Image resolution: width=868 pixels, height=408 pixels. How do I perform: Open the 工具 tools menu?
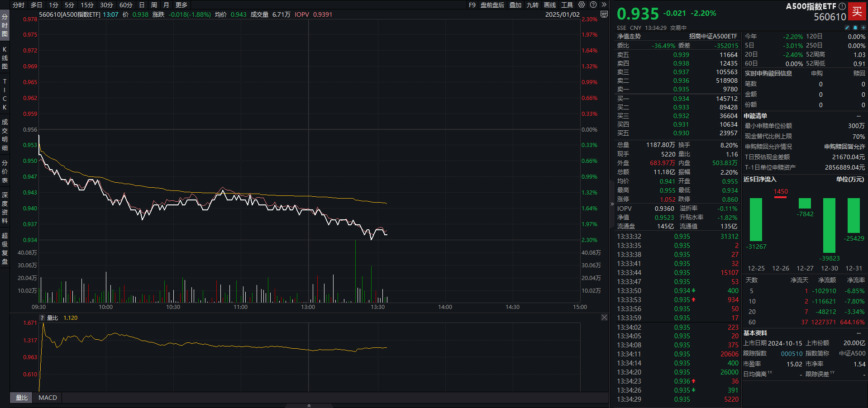tap(567, 5)
